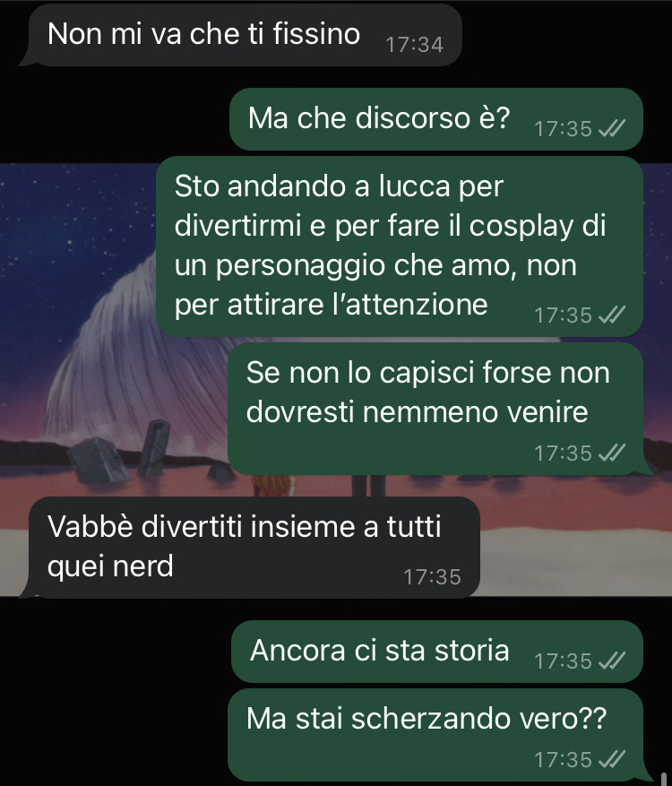The image size is (672, 786).
Task: Tap the read ticks on "dovresti nemmeno venire"
Action: 612,453
